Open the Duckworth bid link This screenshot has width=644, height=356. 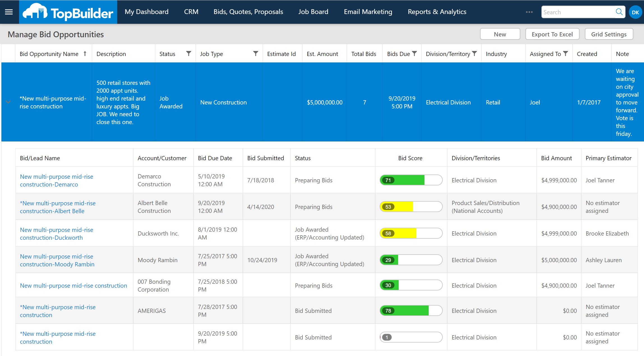click(x=57, y=234)
